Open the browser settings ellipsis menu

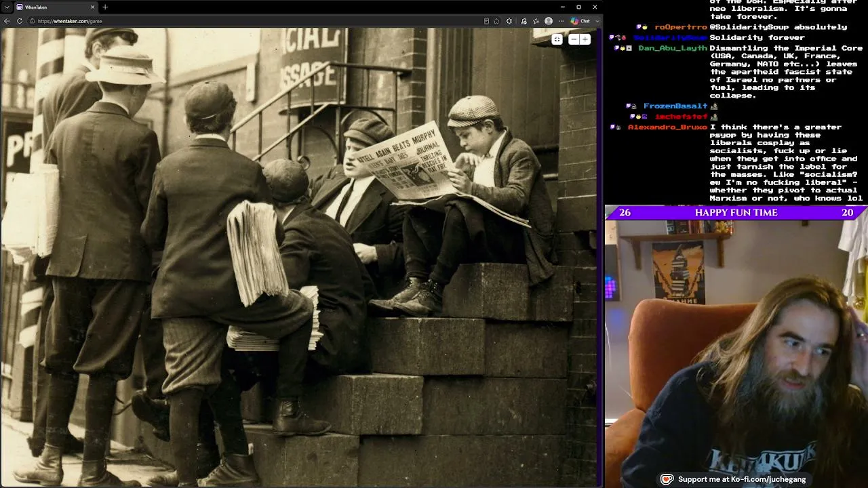[x=561, y=21]
